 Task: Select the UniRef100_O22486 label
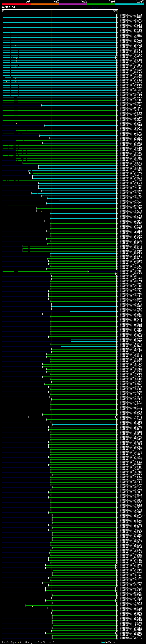131,271
